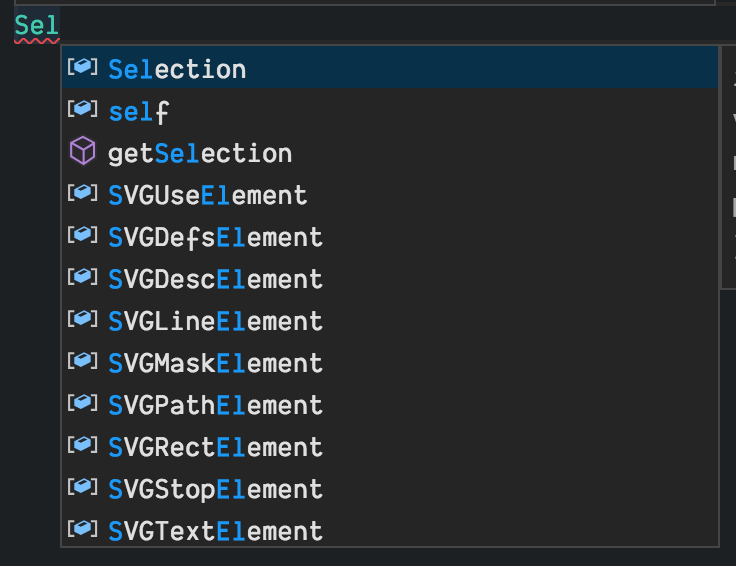The image size is (736, 566).
Task: Insert the SVGUseElement completion
Action: 207,195
